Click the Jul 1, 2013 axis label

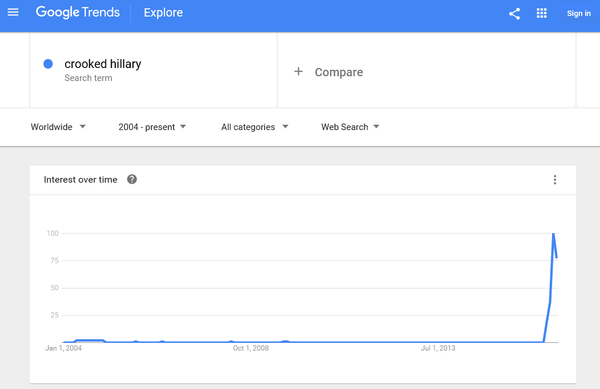pos(438,348)
